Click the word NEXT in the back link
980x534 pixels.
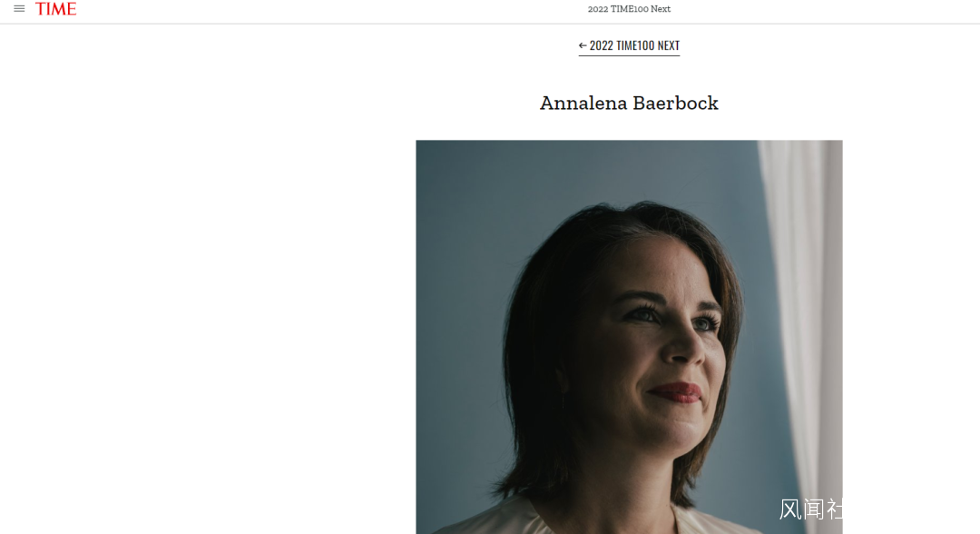[668, 45]
